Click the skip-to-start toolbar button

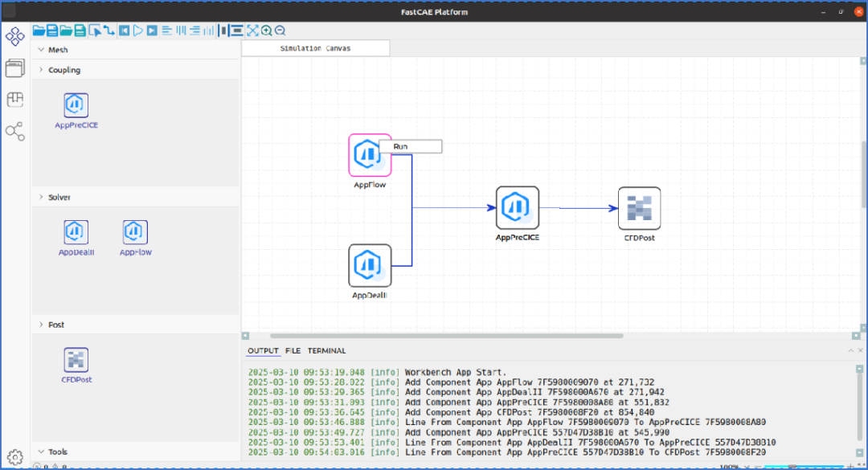click(124, 31)
